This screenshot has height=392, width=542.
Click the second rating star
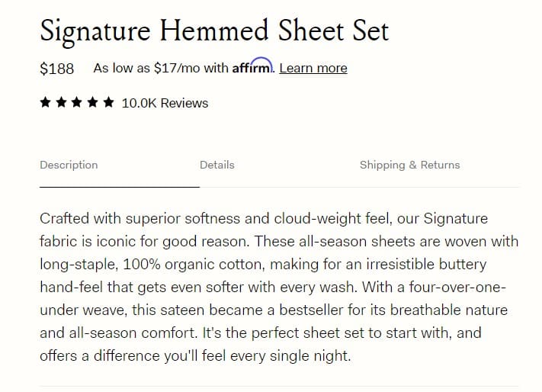pos(61,102)
